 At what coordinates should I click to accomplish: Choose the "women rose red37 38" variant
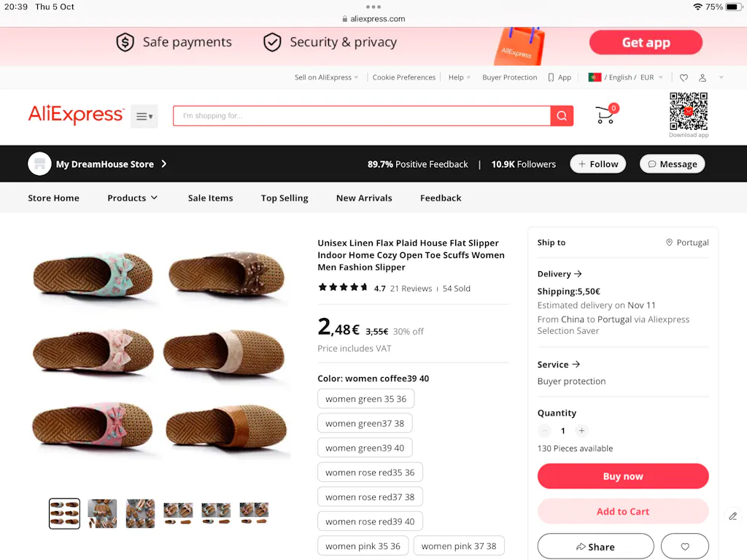coord(370,497)
